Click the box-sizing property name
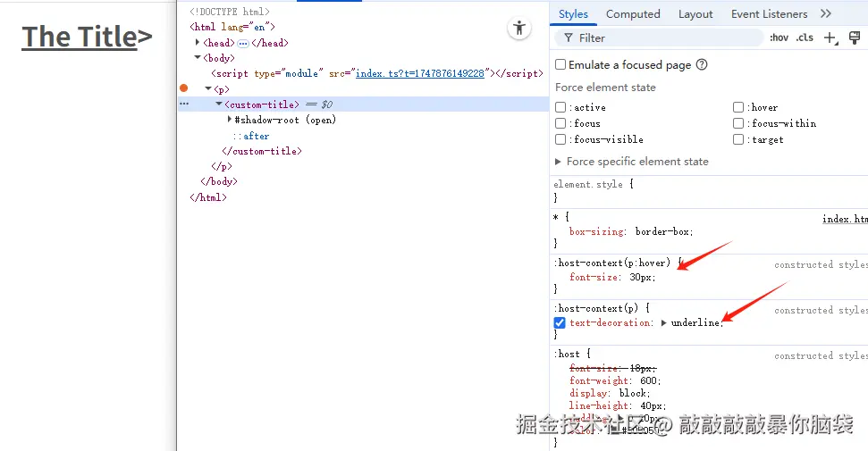The height and width of the screenshot is (451, 868). click(x=596, y=232)
